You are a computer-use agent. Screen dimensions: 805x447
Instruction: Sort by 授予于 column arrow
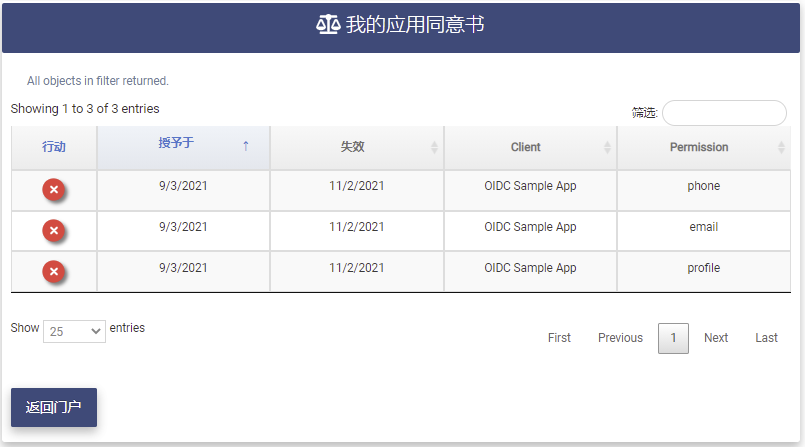coord(246,146)
